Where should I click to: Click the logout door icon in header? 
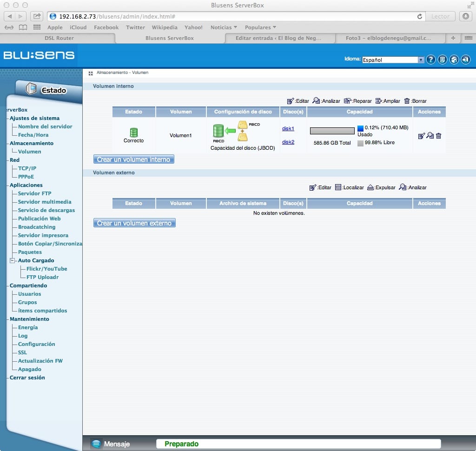pos(465,60)
